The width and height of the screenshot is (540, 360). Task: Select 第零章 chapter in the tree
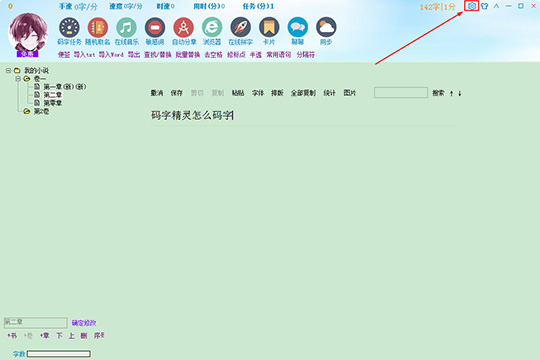coord(53,103)
